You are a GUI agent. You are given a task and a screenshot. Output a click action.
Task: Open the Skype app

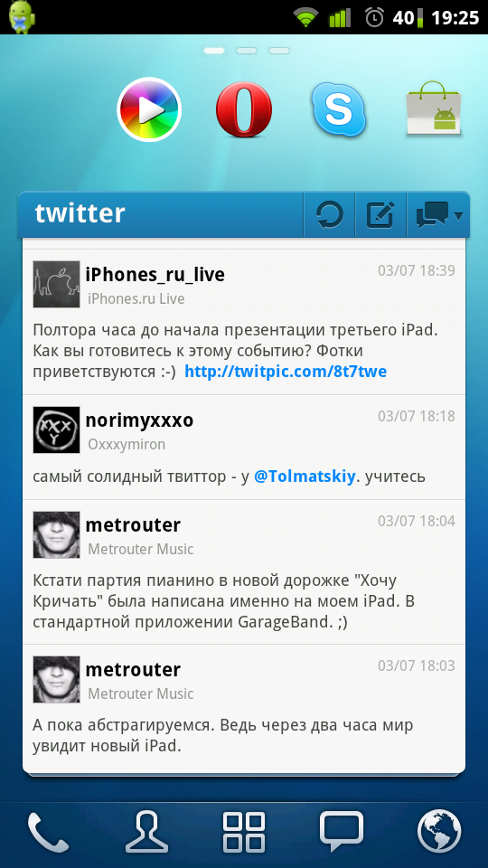(x=338, y=109)
